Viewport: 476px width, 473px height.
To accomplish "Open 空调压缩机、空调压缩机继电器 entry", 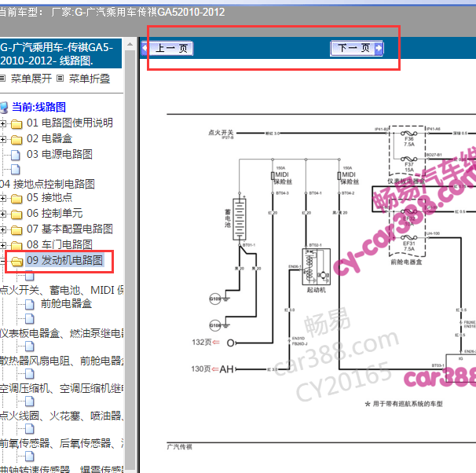I will [61, 388].
